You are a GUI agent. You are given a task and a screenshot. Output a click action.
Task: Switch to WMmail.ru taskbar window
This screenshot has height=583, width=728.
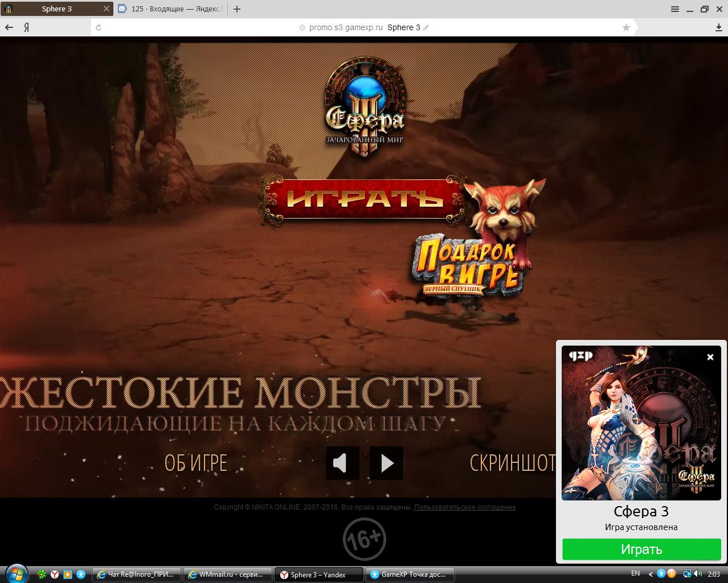(227, 574)
